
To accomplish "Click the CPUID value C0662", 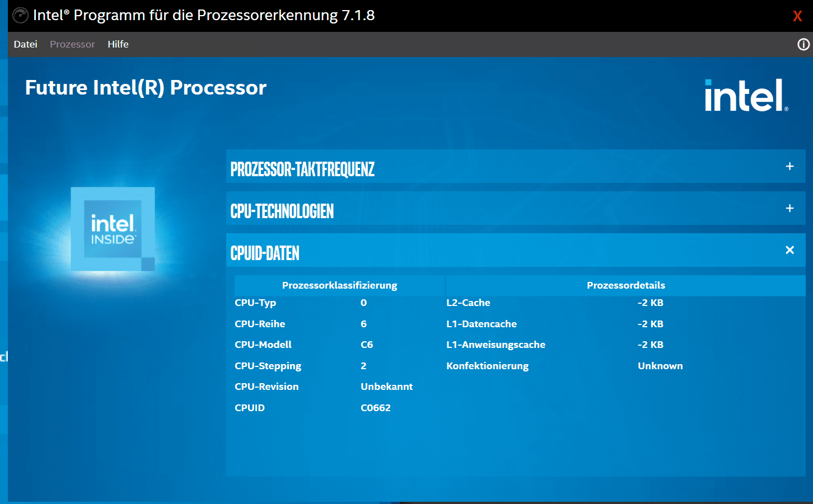I will point(376,408).
